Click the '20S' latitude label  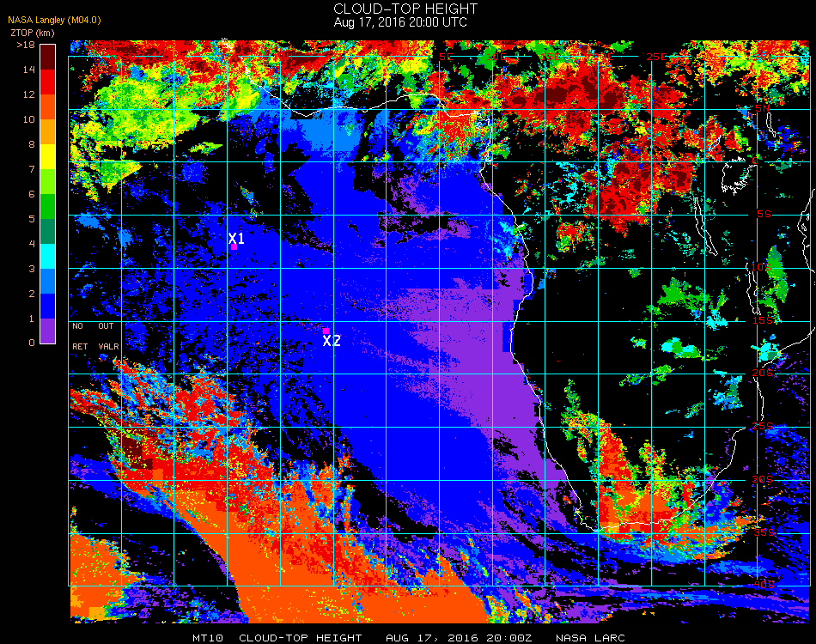point(763,374)
